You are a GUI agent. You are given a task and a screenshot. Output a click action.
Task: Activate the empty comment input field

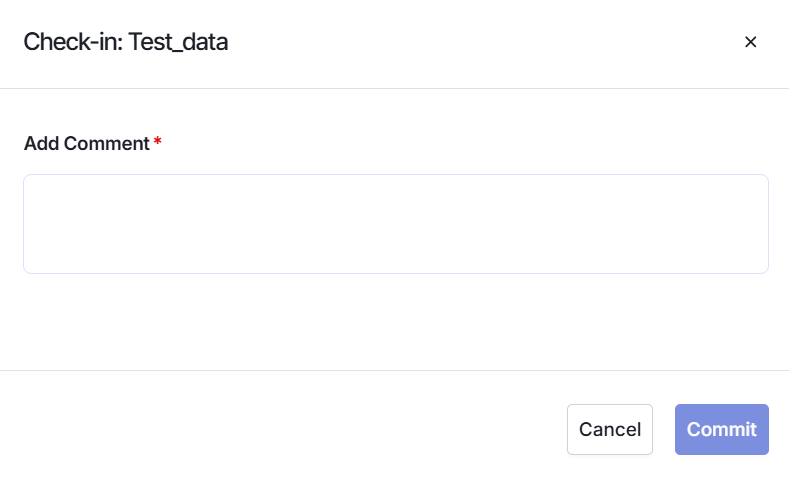[396, 224]
